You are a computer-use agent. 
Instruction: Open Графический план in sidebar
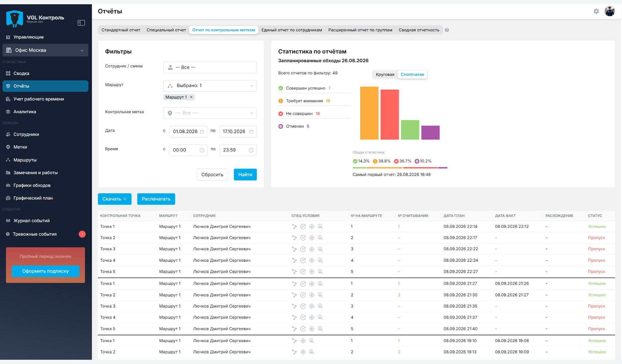[x=45, y=198]
